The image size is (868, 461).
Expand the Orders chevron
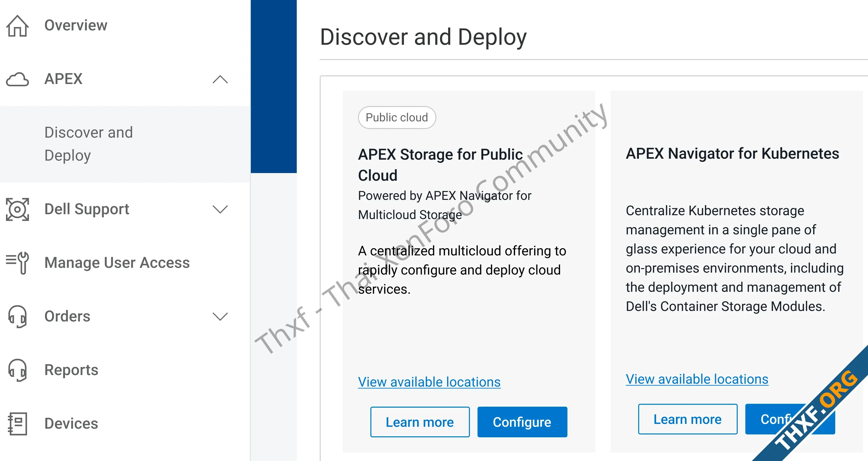[x=220, y=316]
